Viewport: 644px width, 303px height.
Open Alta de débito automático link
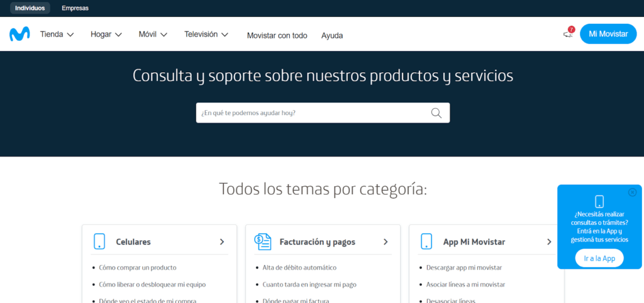tap(299, 268)
